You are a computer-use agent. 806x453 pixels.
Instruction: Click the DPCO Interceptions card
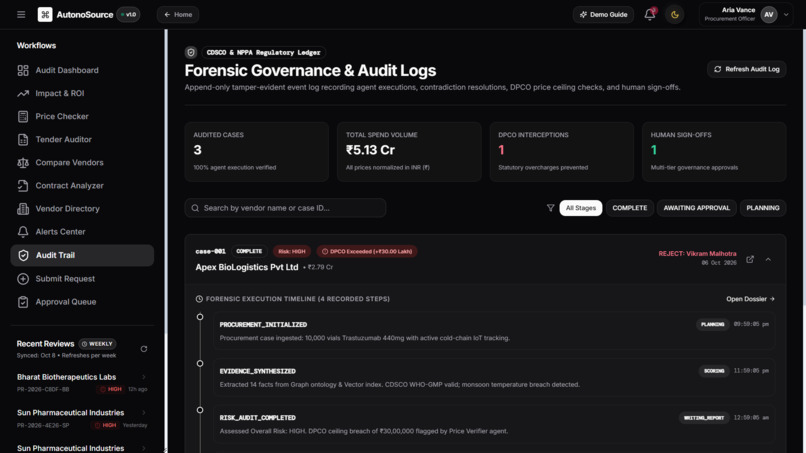coord(562,152)
